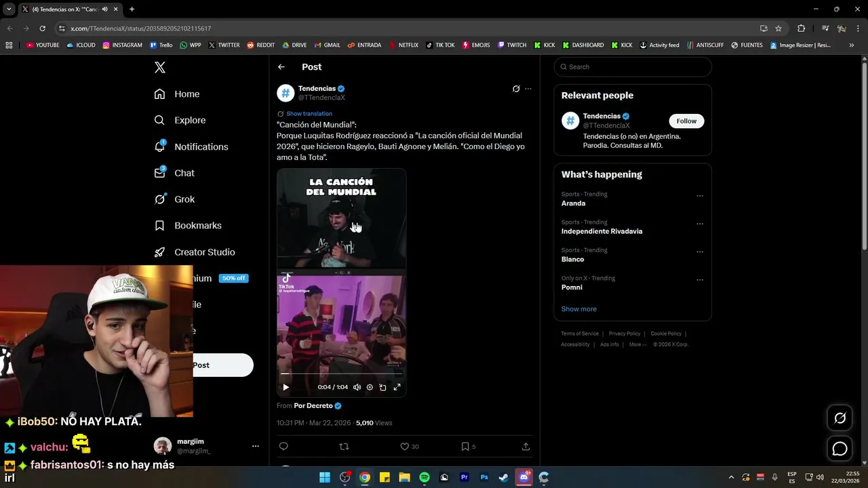
Task: Open Home in the sidebar
Action: point(177,94)
